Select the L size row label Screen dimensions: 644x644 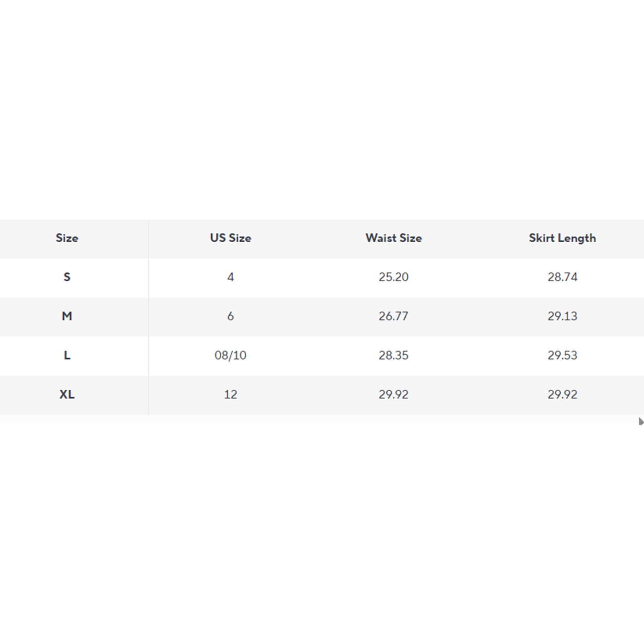pyautogui.click(x=67, y=355)
